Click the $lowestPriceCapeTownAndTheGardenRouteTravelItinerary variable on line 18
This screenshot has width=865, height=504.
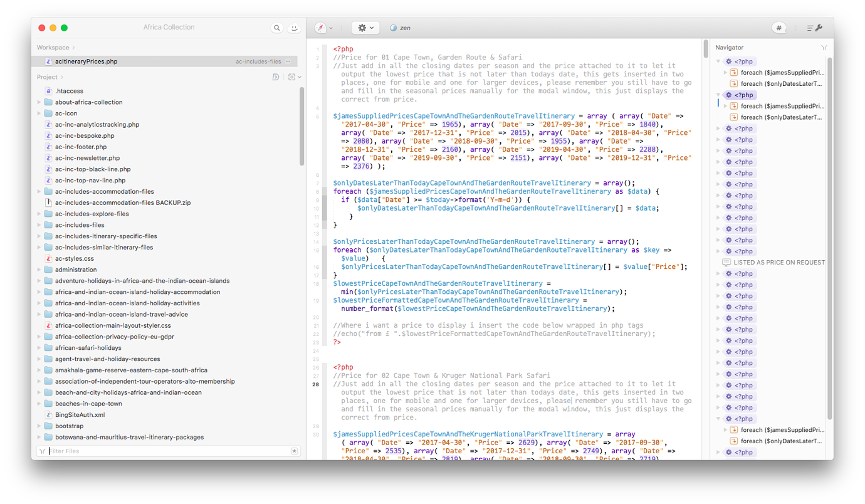pos(438,283)
